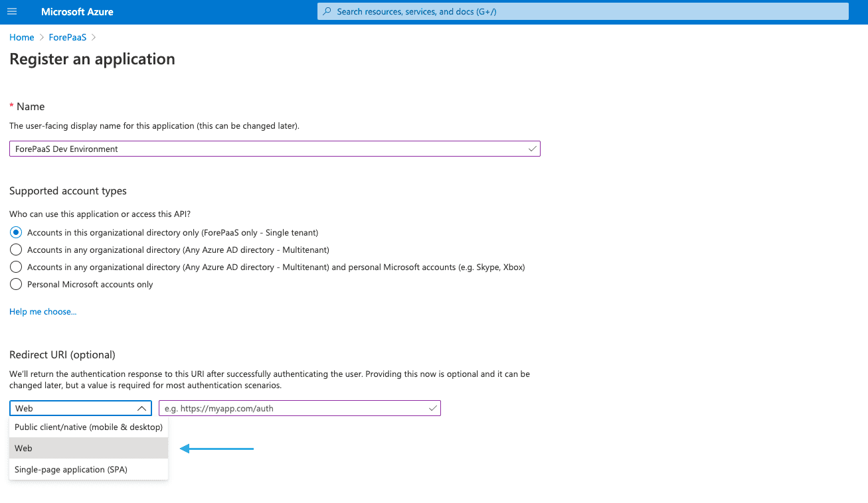Click the user-facing display name description text
The height and width of the screenshot is (503, 868).
(154, 125)
